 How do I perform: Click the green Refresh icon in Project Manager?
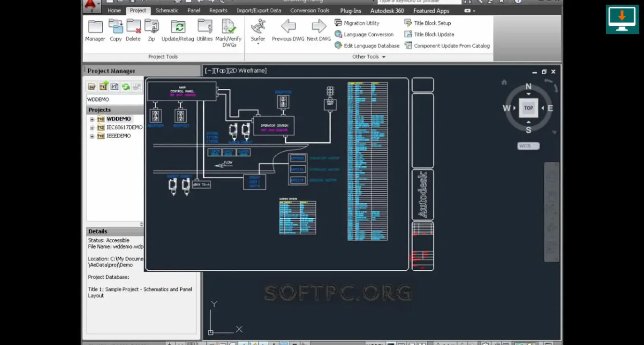pyautogui.click(x=126, y=86)
